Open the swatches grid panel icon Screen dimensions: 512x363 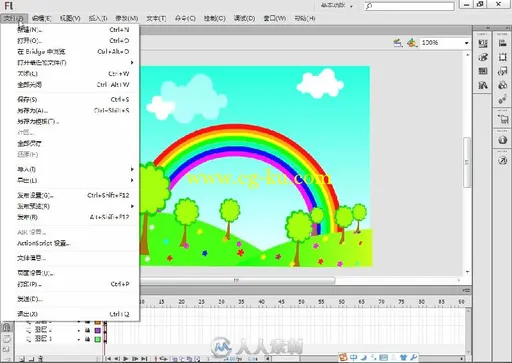[x=483, y=71]
